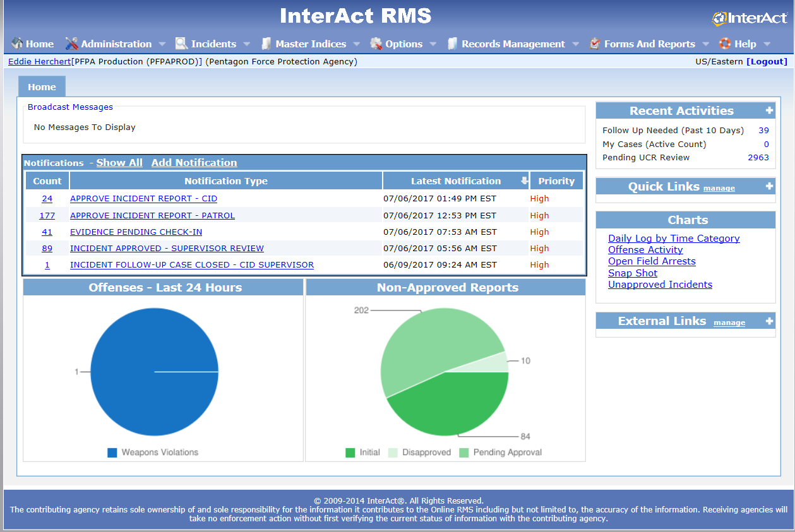This screenshot has width=795, height=532.
Task: Switch to the Home tab
Action: [42, 87]
